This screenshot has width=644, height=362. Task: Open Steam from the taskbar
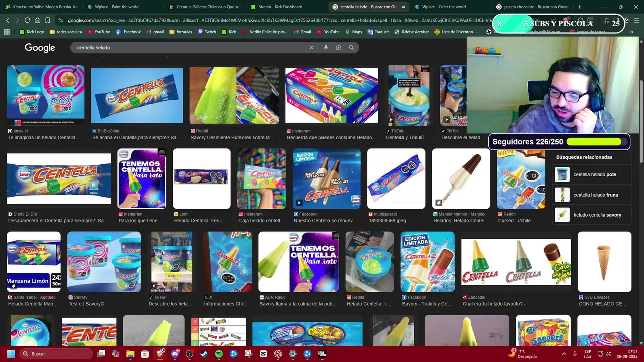(204, 354)
